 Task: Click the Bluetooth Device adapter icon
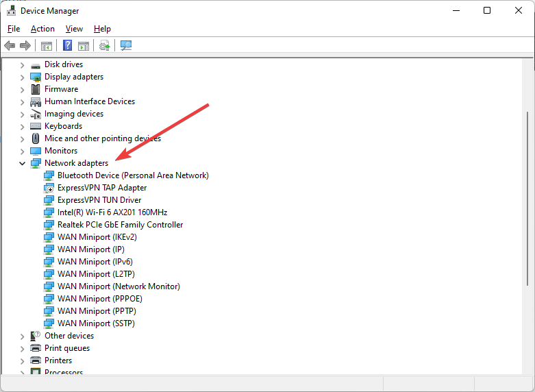(x=49, y=175)
